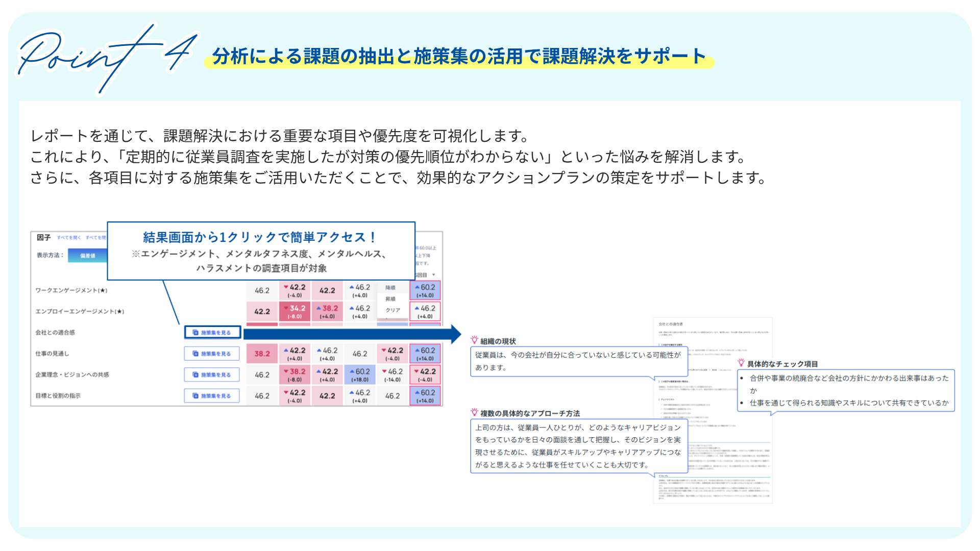Open 施策集を見る for 企業理念・ビジョンへの共感 row
The height and width of the screenshot is (551, 980).
[212, 374]
